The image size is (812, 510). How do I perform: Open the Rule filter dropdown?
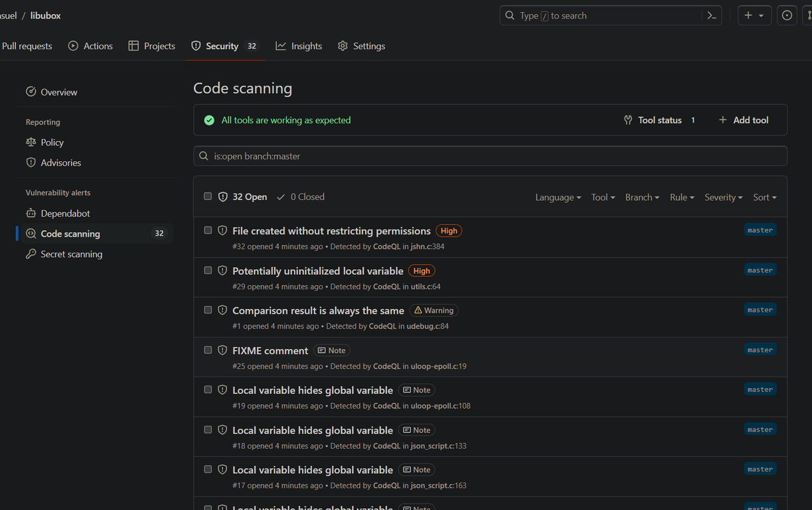click(682, 198)
